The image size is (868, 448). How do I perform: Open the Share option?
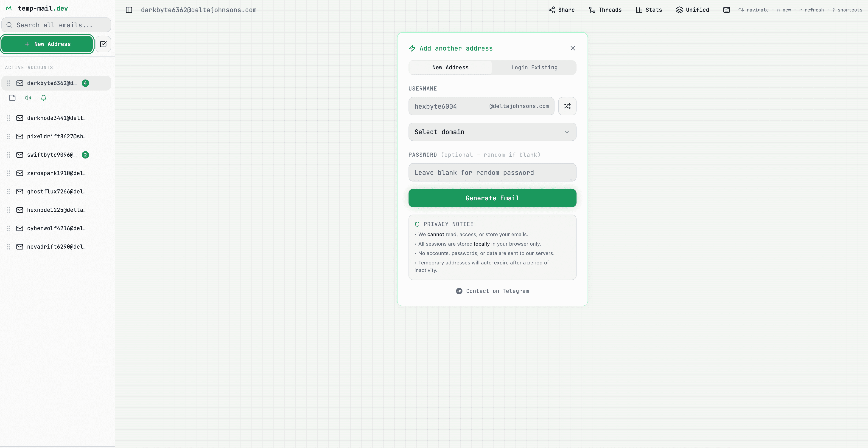[x=561, y=10]
